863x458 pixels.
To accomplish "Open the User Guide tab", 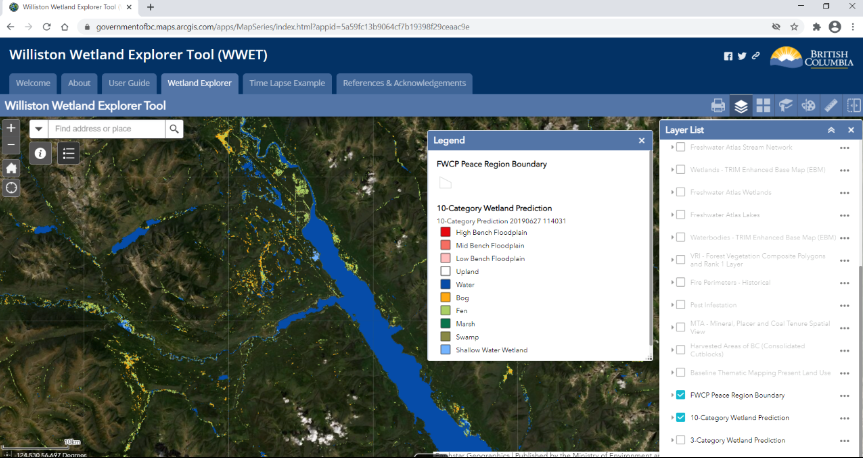I will click(129, 83).
